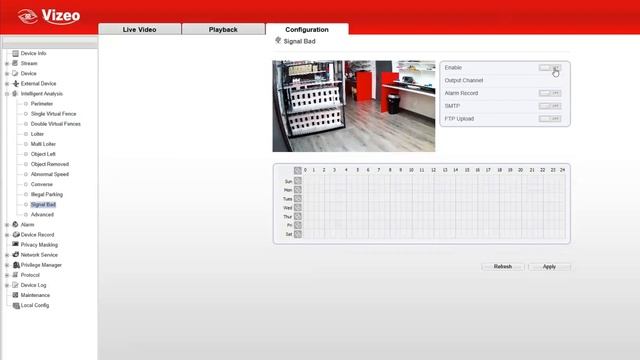The width and height of the screenshot is (640, 360).
Task: Expand the Device Record node
Action: click(7, 235)
